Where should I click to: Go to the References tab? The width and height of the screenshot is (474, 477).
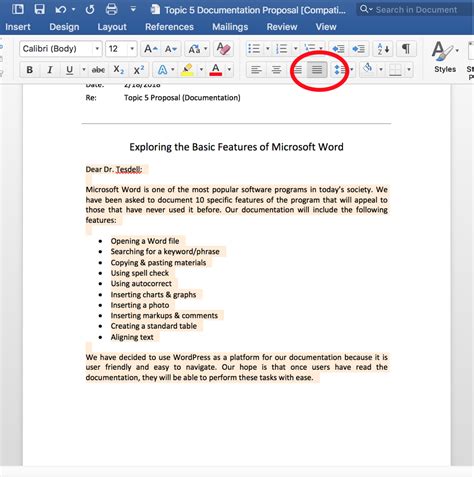(169, 27)
